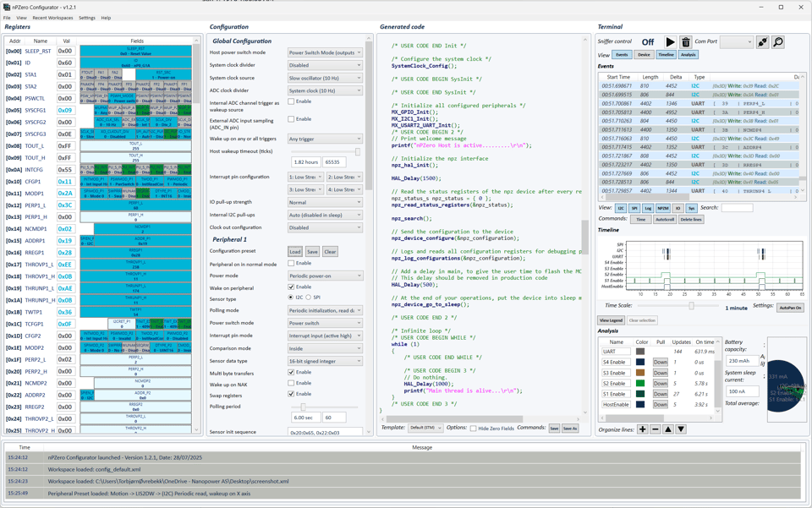
Task: Enable internal ADC channel trigger as wakeup source
Action: point(291,101)
